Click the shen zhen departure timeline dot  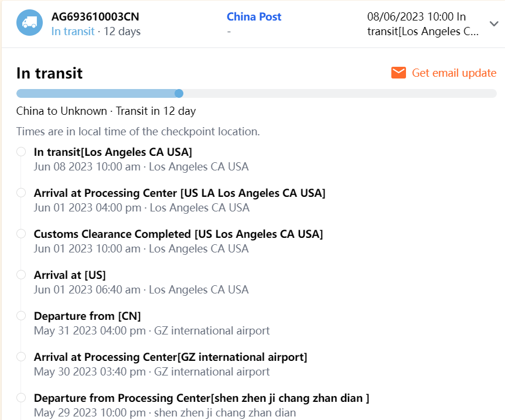click(x=21, y=398)
